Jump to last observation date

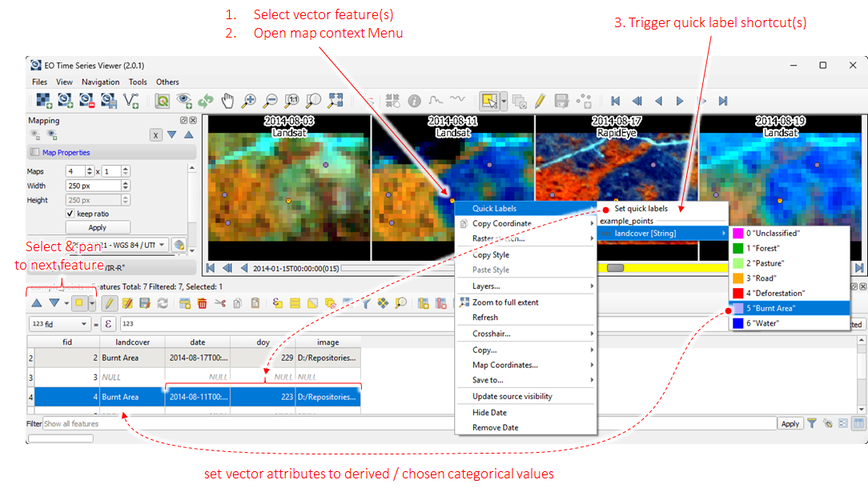(x=723, y=101)
